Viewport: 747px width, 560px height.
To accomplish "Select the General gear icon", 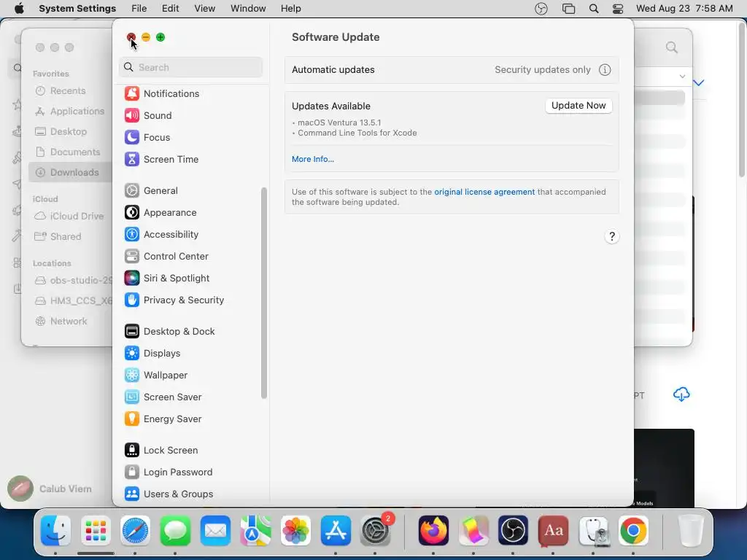I will click(132, 190).
